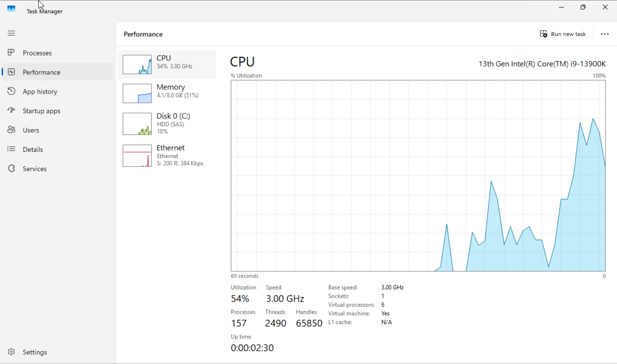Click the Base speed label
617x364 pixels.
tap(343, 287)
